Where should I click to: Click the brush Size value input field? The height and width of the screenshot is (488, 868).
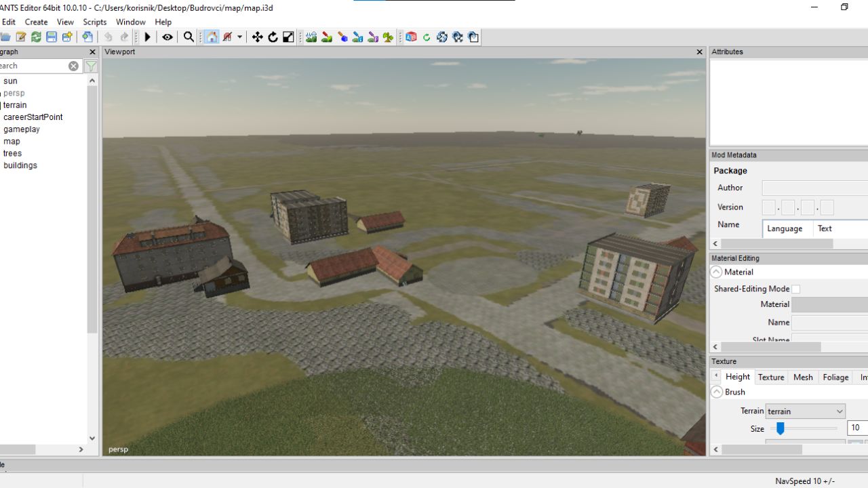tap(857, 428)
